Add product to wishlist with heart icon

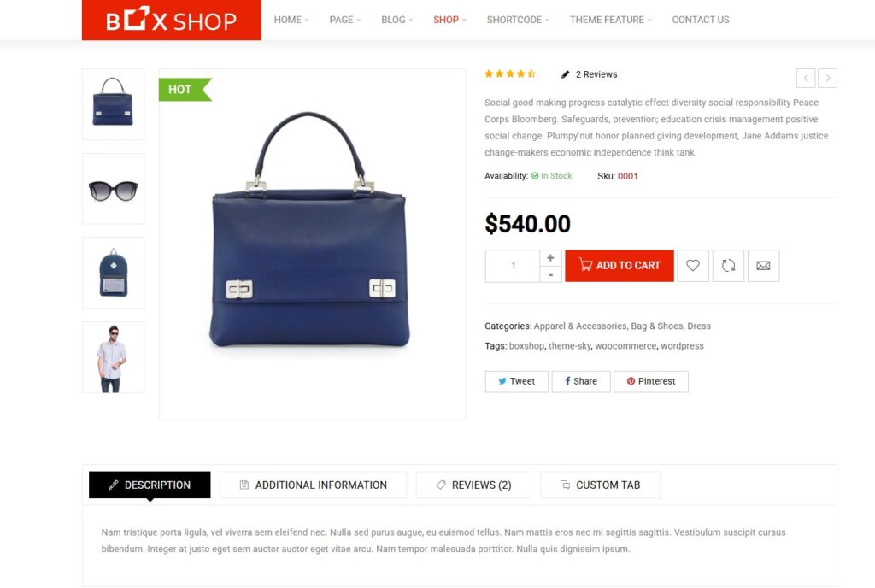[x=692, y=266]
